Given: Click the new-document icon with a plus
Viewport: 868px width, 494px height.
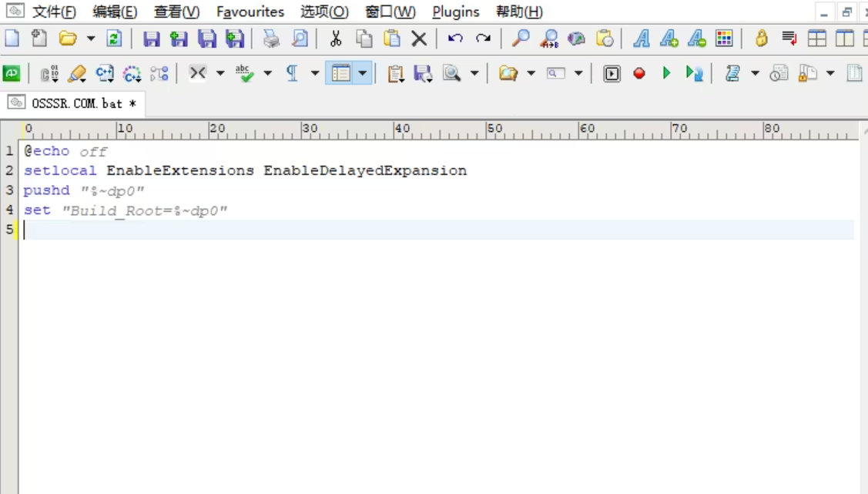Looking at the screenshot, I should tap(39, 39).
